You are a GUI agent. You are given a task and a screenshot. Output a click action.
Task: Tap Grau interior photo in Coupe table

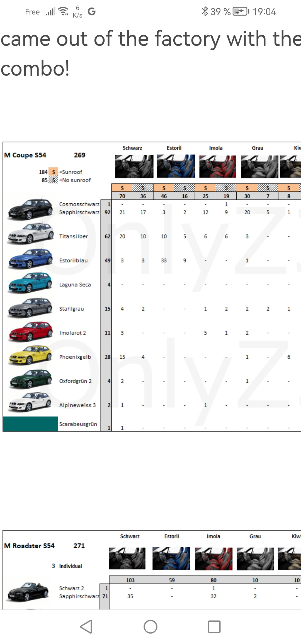tap(259, 167)
